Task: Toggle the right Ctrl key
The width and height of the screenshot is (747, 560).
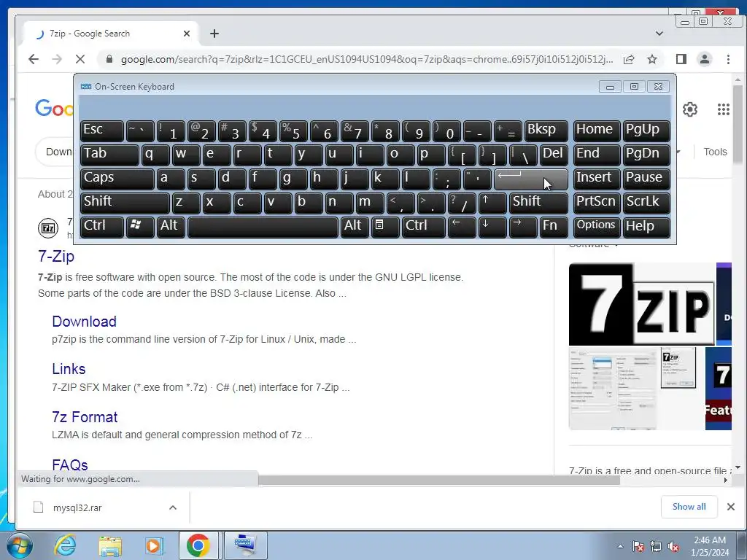Action: click(x=424, y=227)
